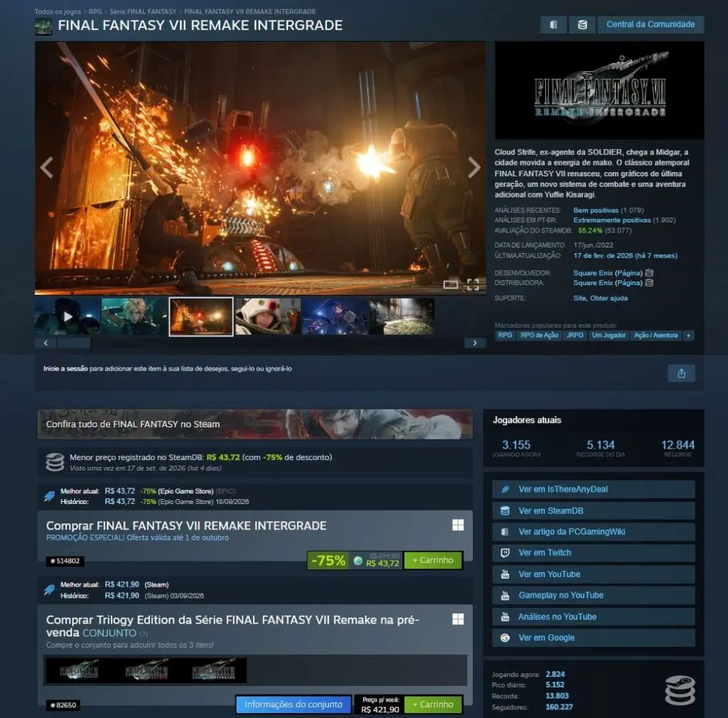Open Ver em Google
Screen dimensions: 728x718
tap(594, 638)
